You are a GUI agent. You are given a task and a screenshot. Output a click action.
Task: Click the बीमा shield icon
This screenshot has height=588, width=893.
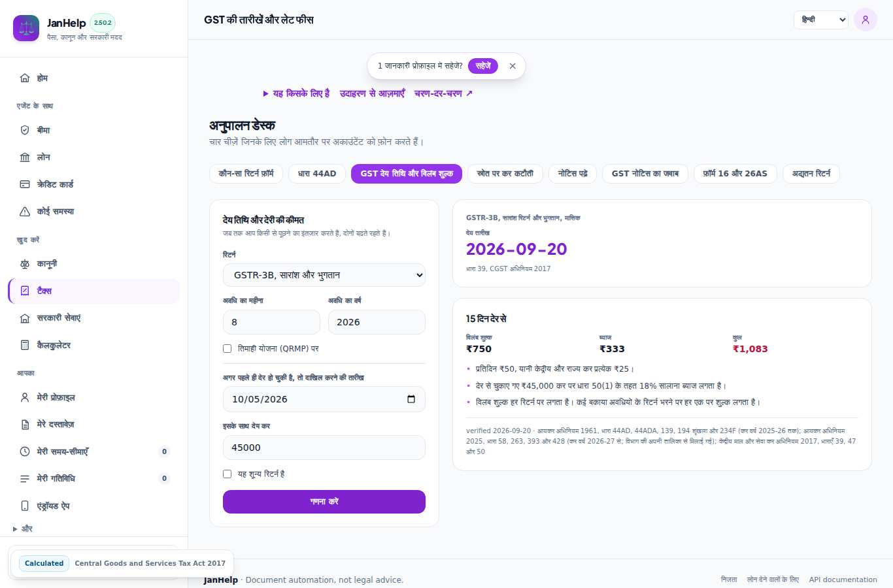pos(25,130)
